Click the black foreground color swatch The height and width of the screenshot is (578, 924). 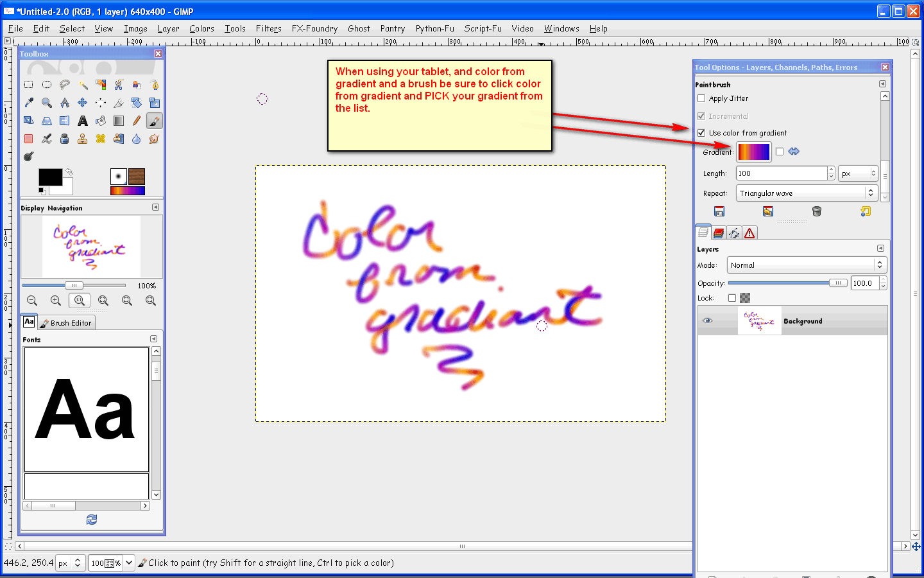point(50,177)
